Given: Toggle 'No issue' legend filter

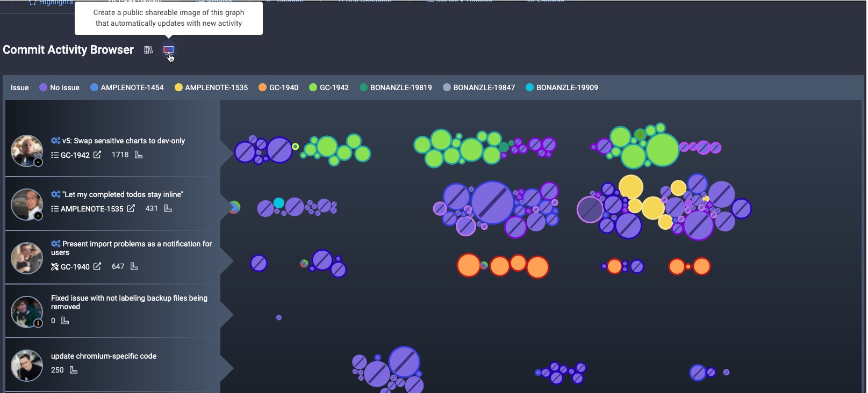Looking at the screenshot, I should point(59,88).
